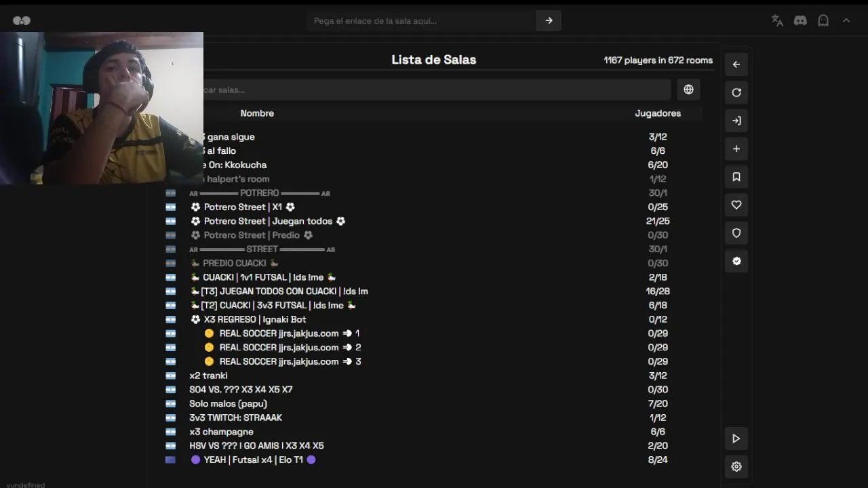Select 'REAL SOCCER jjrs.jakjus.com 3' room
The width and height of the screenshot is (868, 488).
tap(434, 361)
